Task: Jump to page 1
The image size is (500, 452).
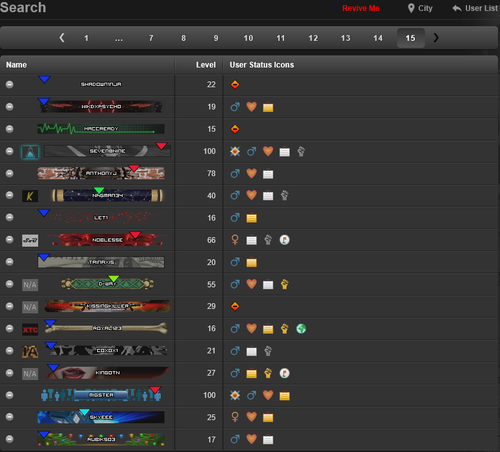Action: pos(86,38)
